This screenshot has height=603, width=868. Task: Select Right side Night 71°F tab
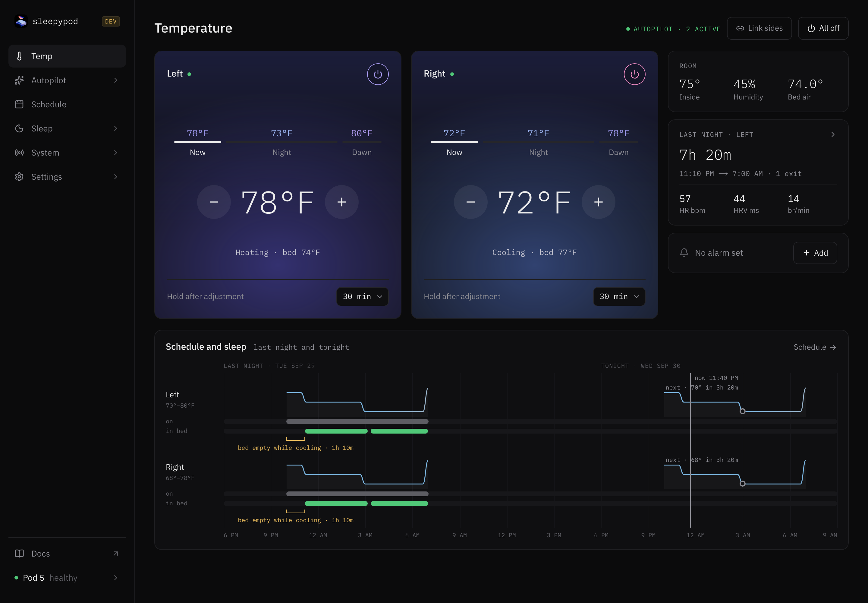pos(538,142)
